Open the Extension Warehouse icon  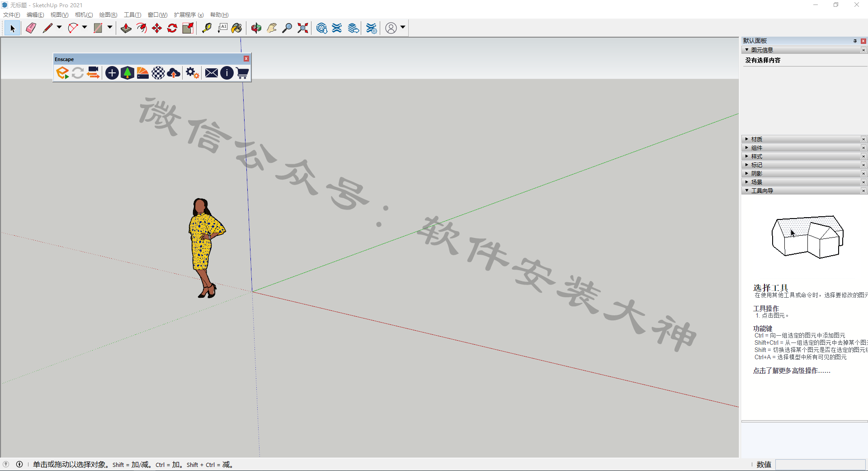coord(337,28)
